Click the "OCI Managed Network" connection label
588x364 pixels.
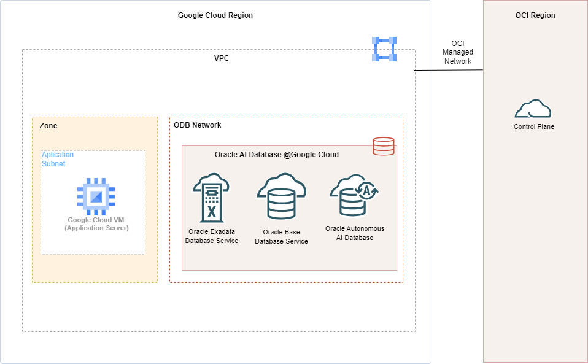[x=457, y=52]
